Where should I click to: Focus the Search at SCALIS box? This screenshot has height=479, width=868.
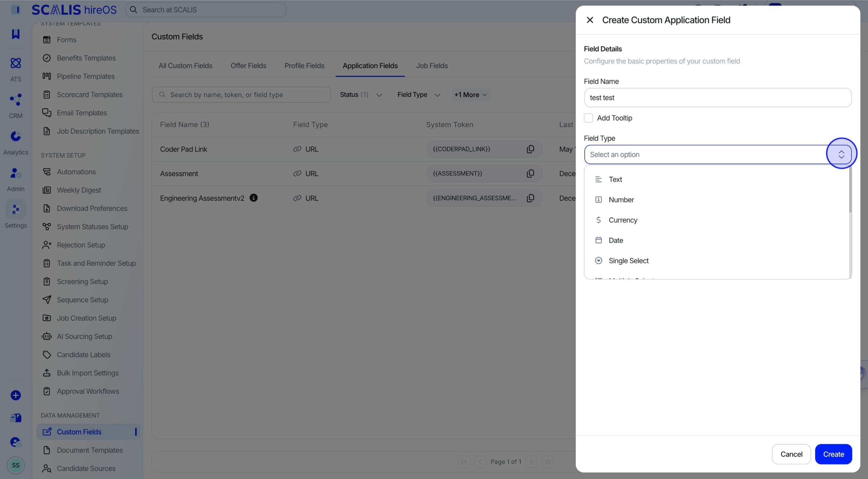(206, 10)
